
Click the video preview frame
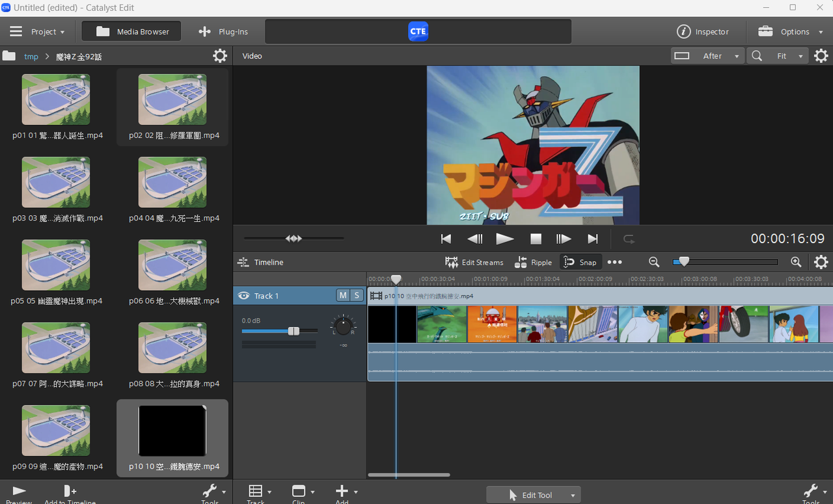533,145
